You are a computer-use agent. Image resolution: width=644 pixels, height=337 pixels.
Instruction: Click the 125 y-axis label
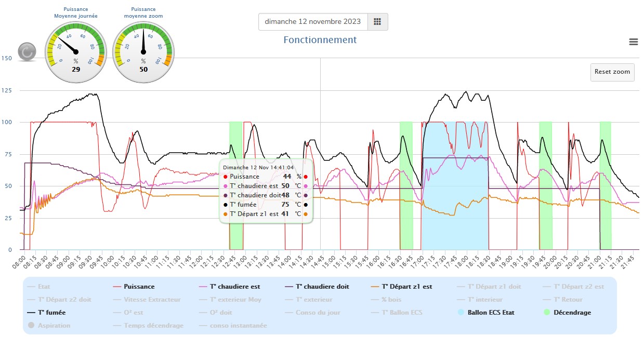pyautogui.click(x=6, y=90)
